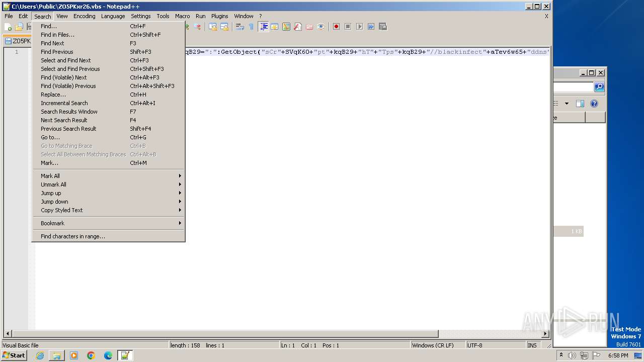The height and width of the screenshot is (362, 644).
Task: Select Replace... menu entry
Action: tap(108, 95)
